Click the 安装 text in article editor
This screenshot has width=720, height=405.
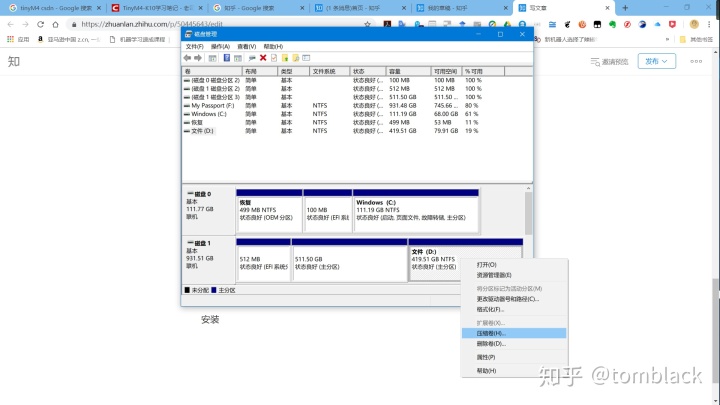[210, 320]
